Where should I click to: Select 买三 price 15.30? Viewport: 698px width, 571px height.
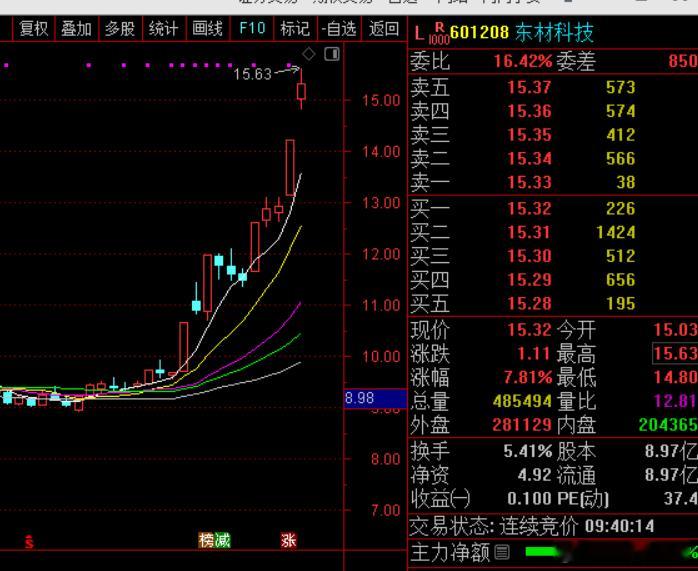click(x=529, y=256)
